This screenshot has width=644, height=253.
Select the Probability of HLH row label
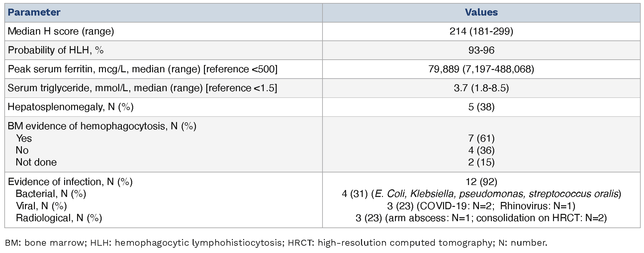(x=55, y=50)
